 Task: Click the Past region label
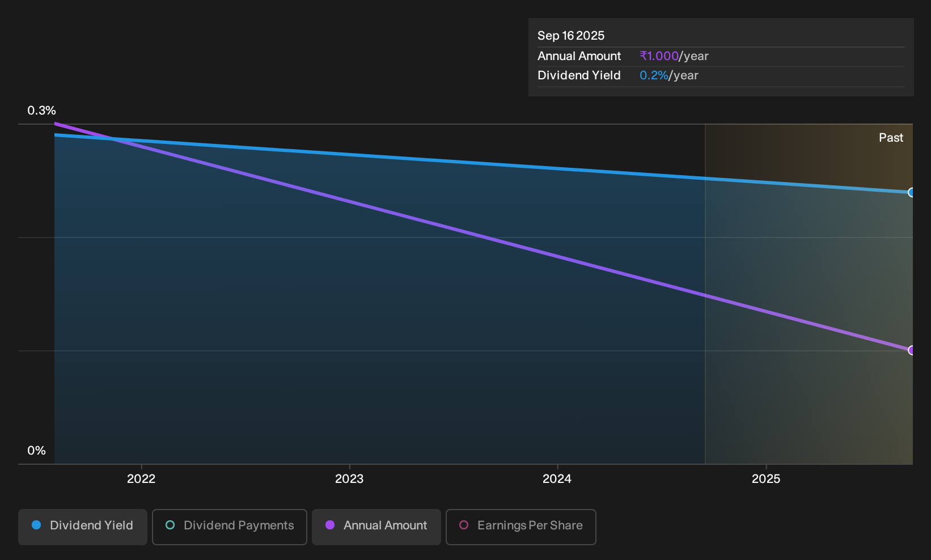coord(891,138)
